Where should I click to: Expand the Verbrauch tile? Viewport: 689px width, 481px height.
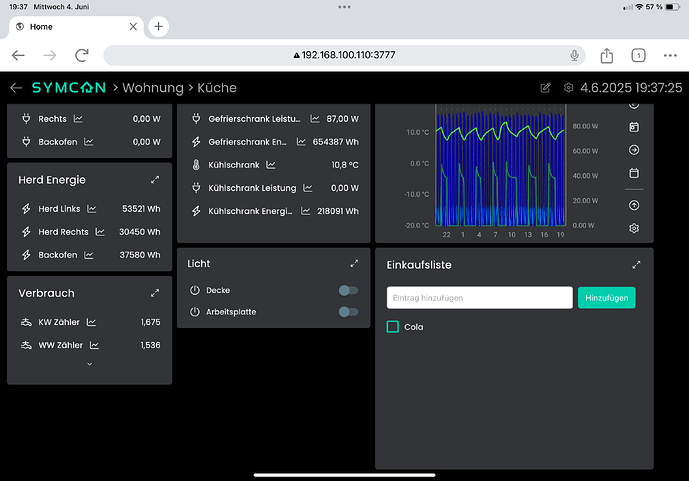click(x=155, y=293)
